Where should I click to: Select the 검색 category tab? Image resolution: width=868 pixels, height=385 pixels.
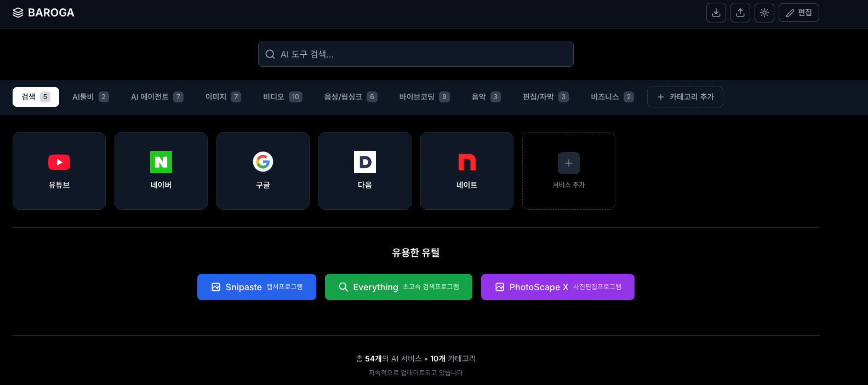coord(36,97)
